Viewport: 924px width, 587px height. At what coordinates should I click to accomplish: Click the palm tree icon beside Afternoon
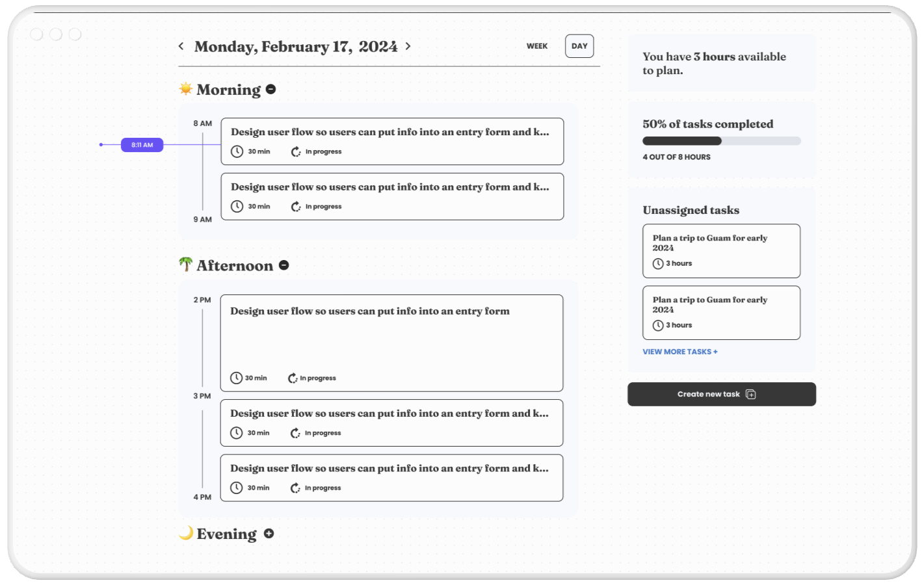186,265
